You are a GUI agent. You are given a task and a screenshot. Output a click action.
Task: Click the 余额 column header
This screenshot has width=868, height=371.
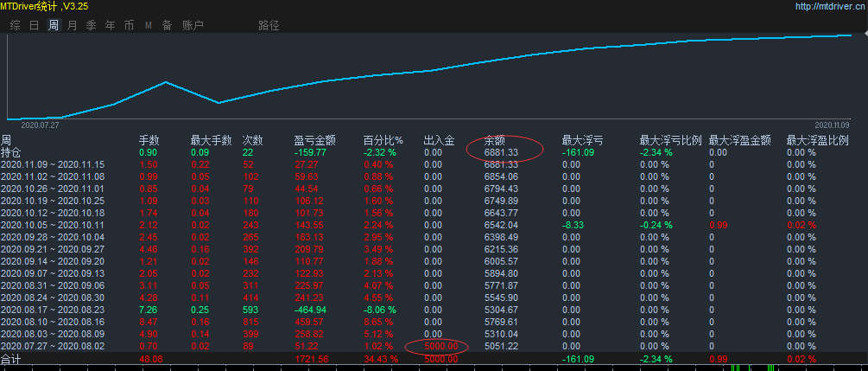pyautogui.click(x=495, y=140)
